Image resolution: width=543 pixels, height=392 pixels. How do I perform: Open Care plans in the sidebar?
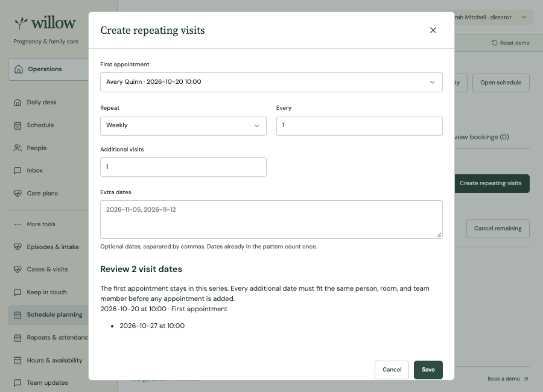click(48, 194)
